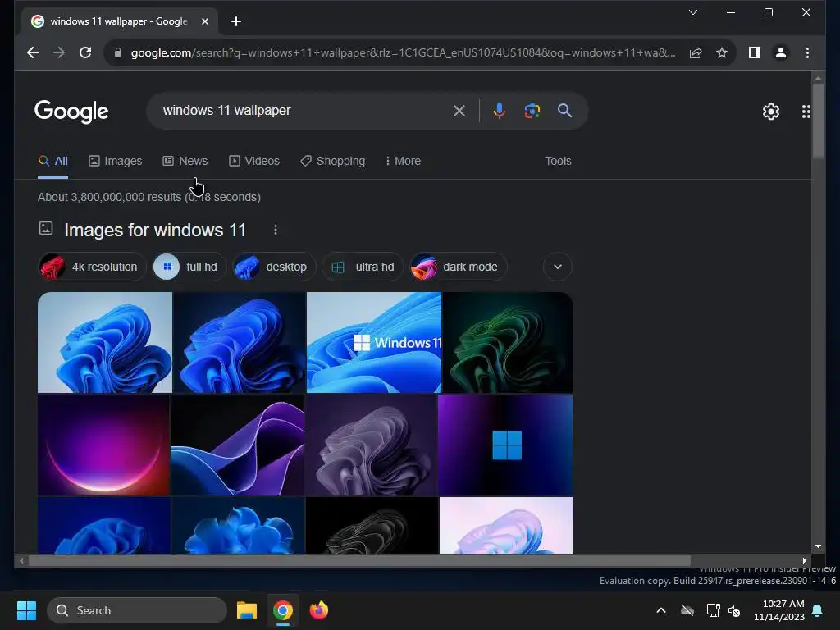Viewport: 840px width, 630px height.
Task: Select the windows 11 wallpaper browser tab
Action: [x=120, y=21]
